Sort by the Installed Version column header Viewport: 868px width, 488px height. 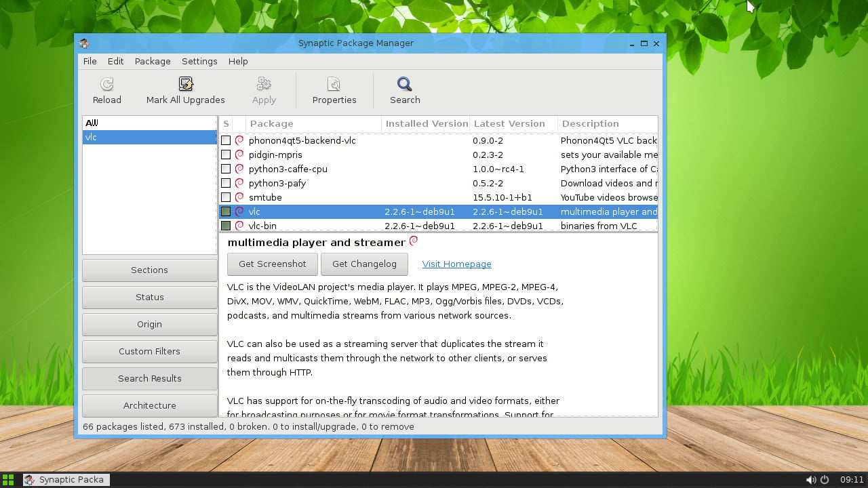(425, 123)
